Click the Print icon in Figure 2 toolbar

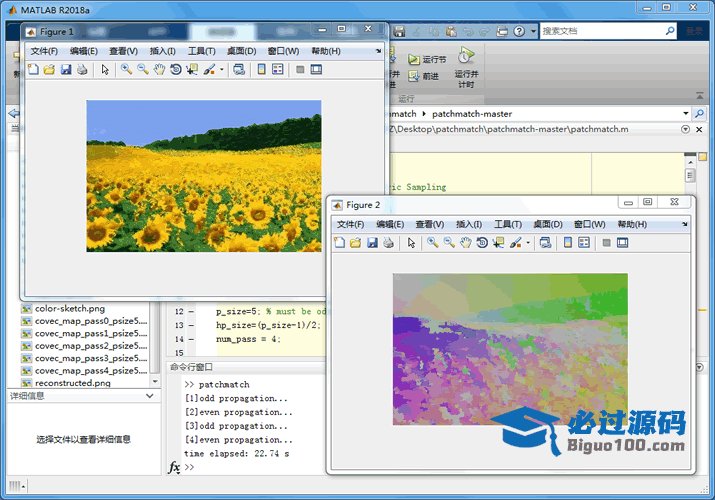pos(388,243)
